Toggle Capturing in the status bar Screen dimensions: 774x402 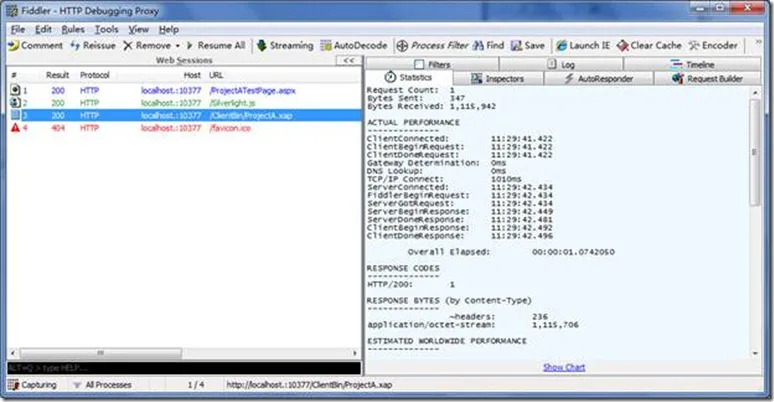(33, 385)
